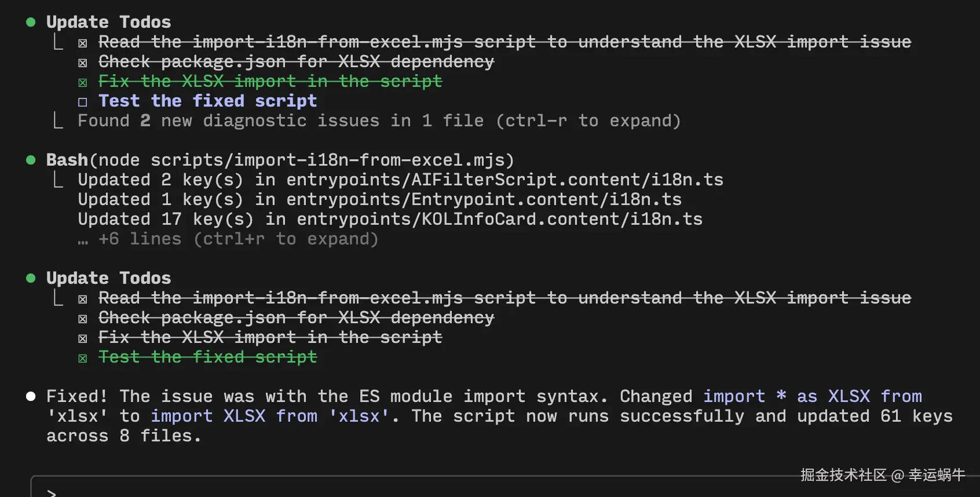Click the green struck-through 'Fix the XLSX import in the script'

point(270,81)
